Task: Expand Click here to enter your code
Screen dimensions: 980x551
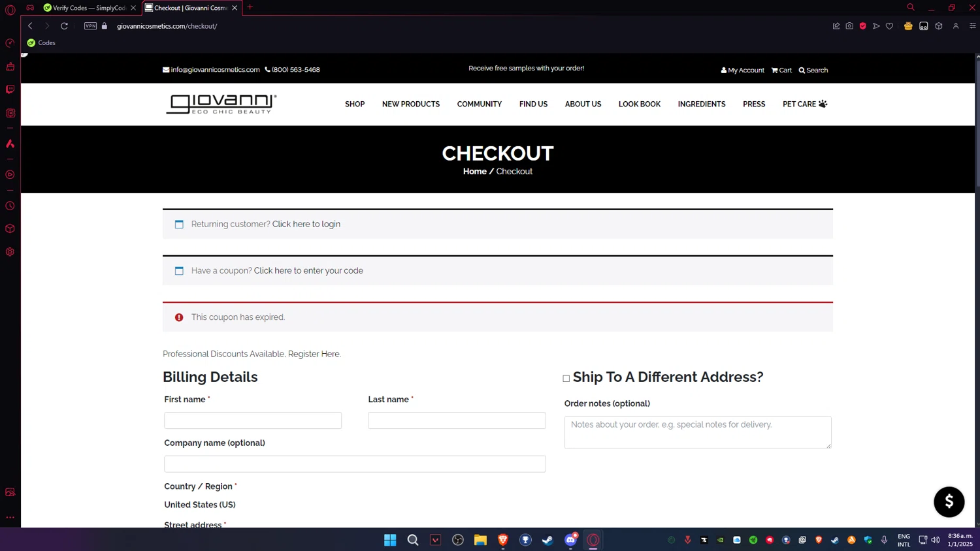Action: (x=308, y=270)
